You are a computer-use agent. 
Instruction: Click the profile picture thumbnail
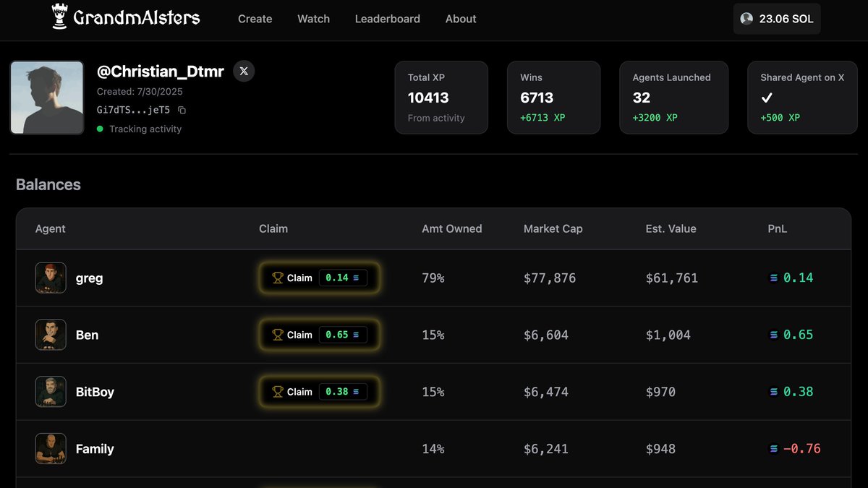click(47, 98)
